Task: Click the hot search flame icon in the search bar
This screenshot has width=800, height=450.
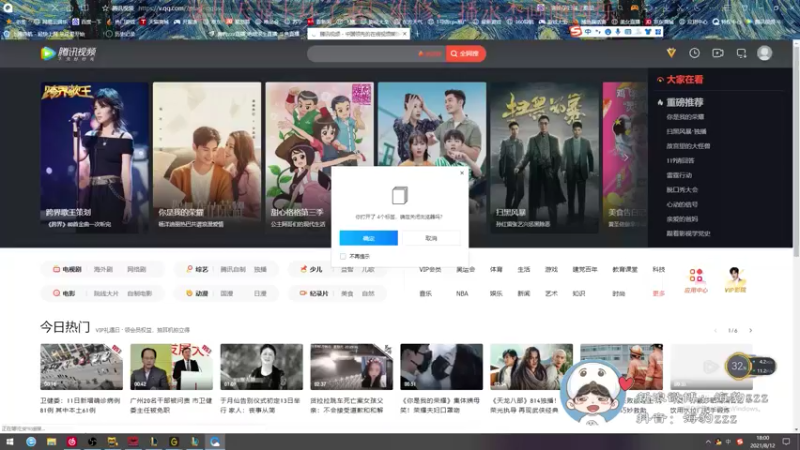Action: pos(421,54)
